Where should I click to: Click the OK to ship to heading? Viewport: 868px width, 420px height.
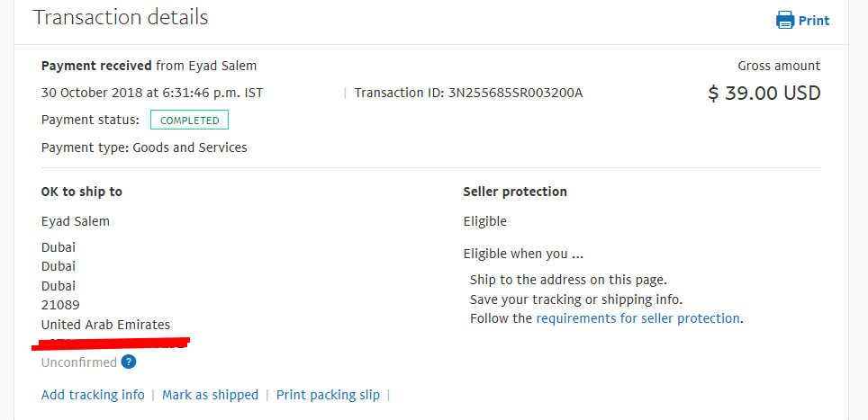tap(82, 192)
